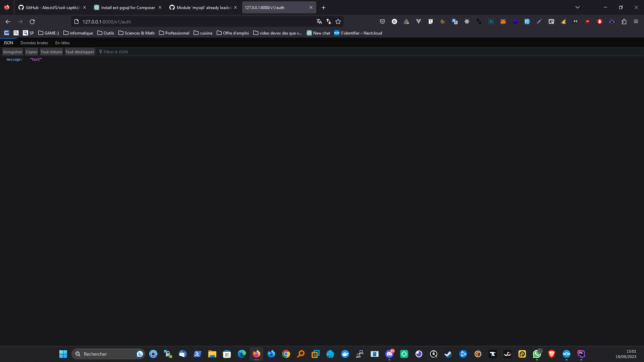Open the uBlock Origin extension

click(587, 21)
